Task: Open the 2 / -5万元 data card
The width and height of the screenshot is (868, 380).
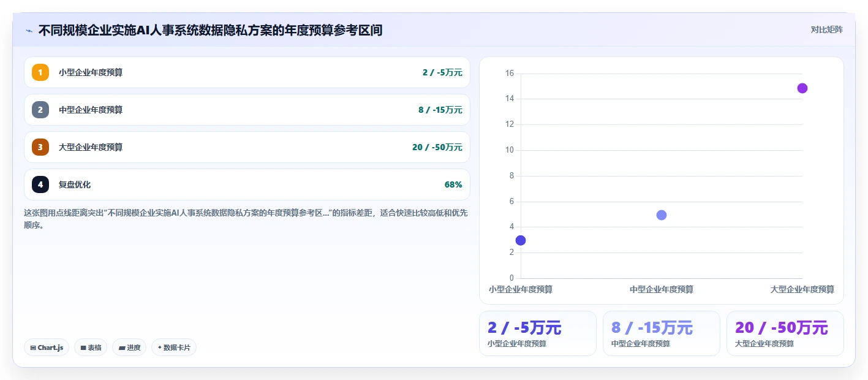Action: coord(538,333)
